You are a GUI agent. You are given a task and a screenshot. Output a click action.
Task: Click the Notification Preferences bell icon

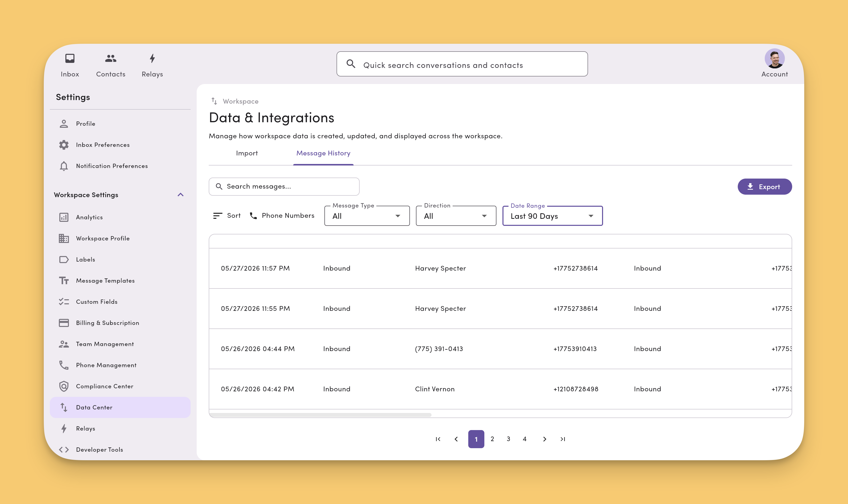64,166
